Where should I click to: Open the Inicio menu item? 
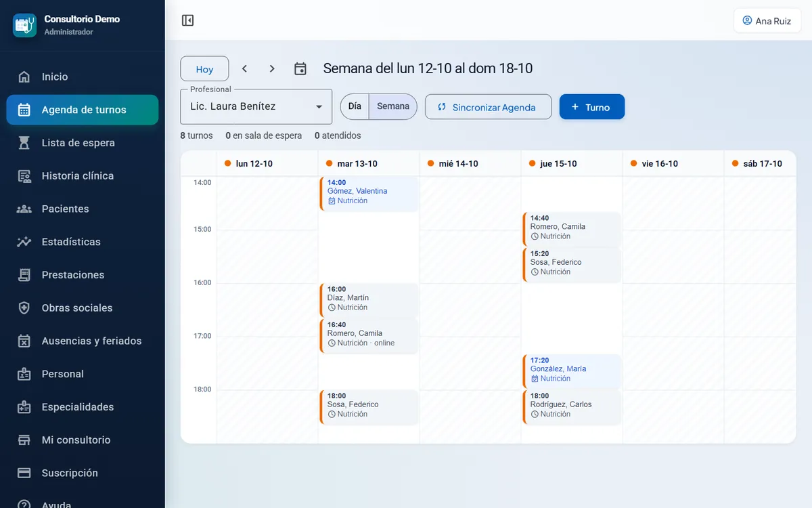(x=83, y=77)
